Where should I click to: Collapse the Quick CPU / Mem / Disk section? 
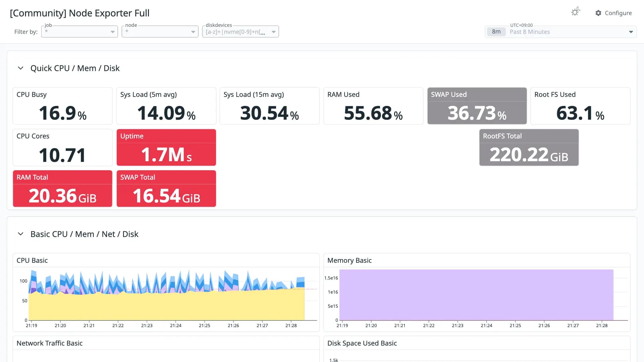20,68
